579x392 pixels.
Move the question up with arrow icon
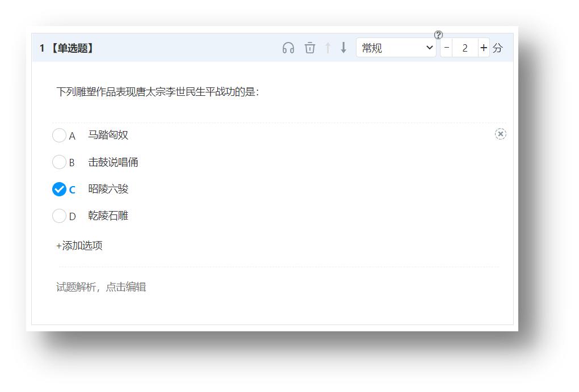pos(328,48)
